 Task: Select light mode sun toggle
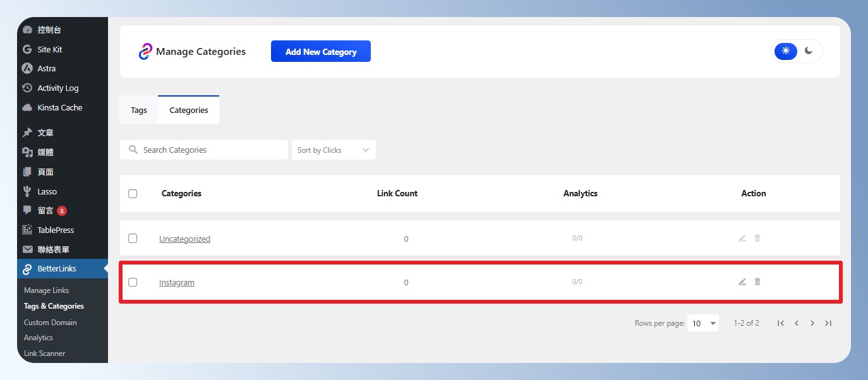click(x=786, y=51)
